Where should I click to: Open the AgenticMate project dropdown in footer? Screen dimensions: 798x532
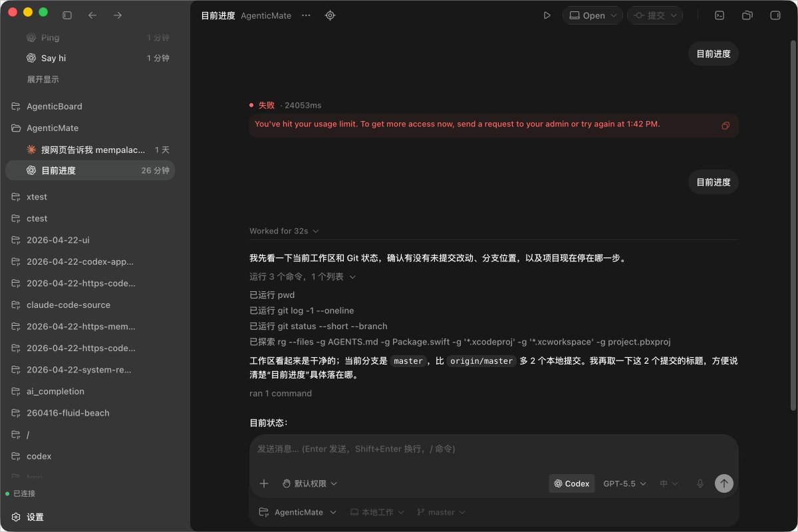297,512
